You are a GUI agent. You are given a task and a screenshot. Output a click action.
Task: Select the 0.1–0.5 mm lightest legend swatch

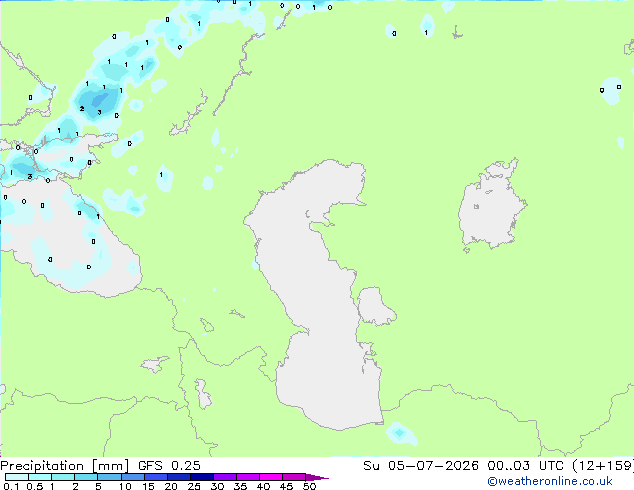[x=17, y=477]
